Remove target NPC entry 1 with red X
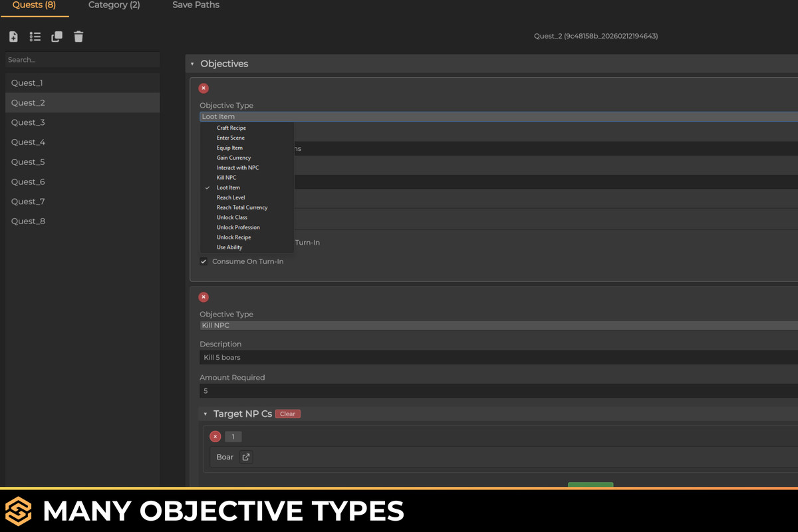Image resolution: width=798 pixels, height=532 pixels. (x=215, y=437)
